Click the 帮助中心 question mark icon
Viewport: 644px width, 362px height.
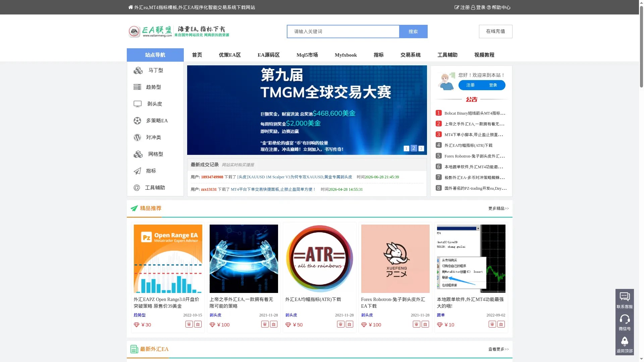click(489, 7)
